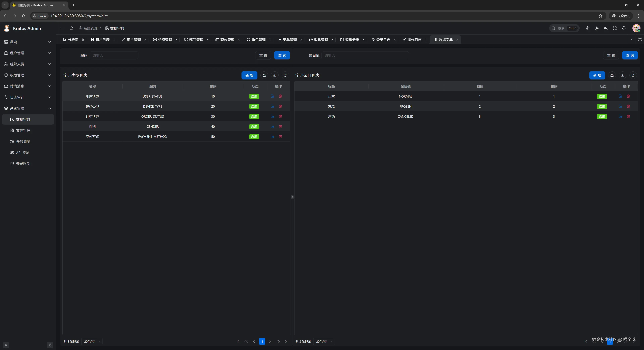Click edit icon for USER_STATUS row
644x350 pixels.
[272, 96]
